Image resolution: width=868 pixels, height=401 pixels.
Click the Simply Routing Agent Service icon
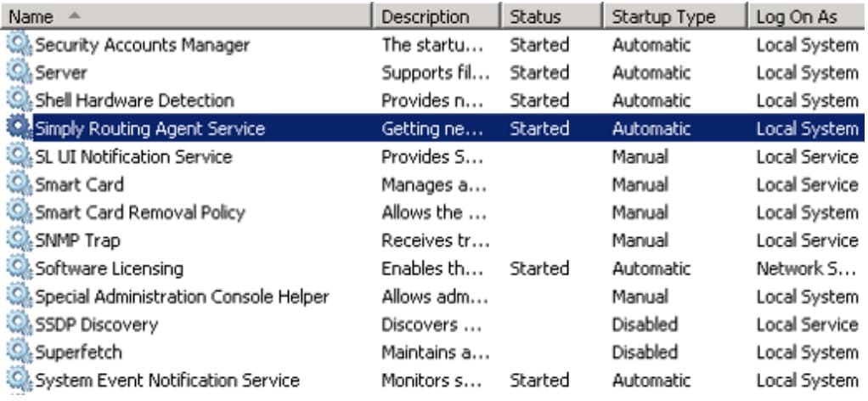[x=17, y=129]
